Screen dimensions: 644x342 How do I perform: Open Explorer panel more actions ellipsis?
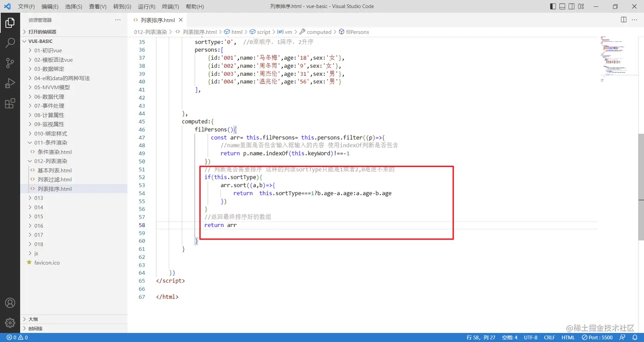click(x=118, y=20)
